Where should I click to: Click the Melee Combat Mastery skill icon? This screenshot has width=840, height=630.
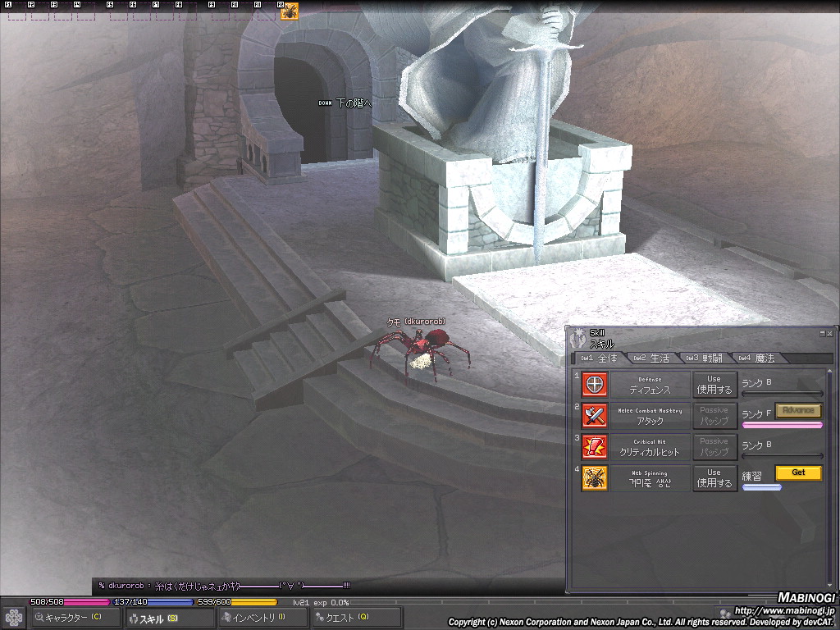click(x=595, y=416)
